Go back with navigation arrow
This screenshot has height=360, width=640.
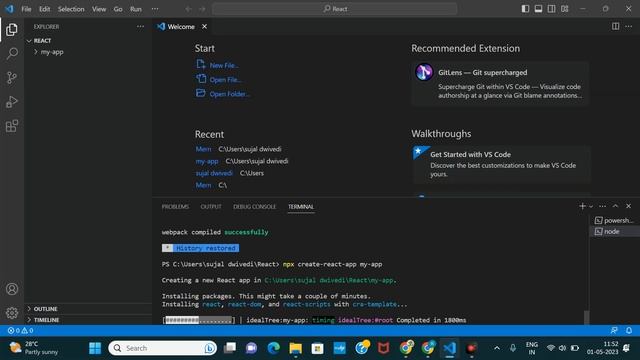189,9
